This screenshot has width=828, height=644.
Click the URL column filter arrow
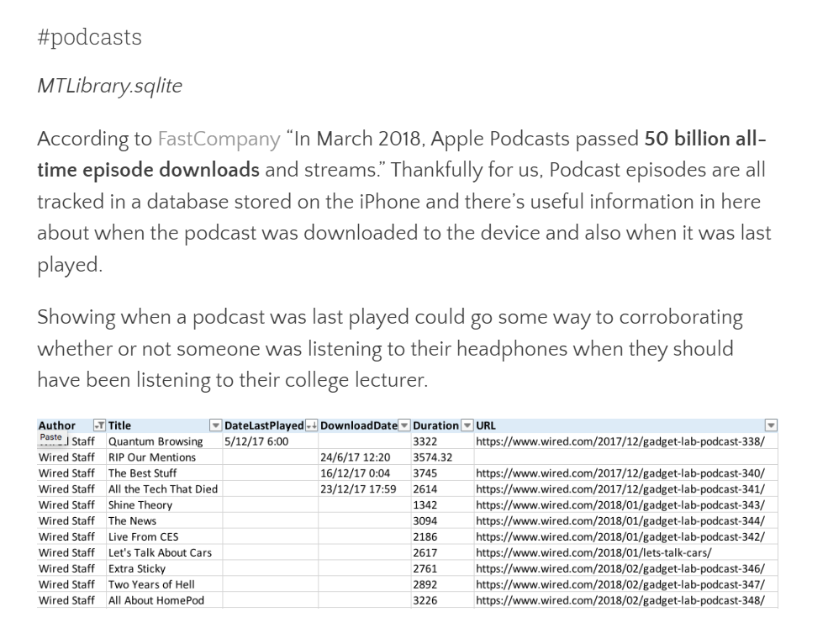pyautogui.click(x=771, y=425)
